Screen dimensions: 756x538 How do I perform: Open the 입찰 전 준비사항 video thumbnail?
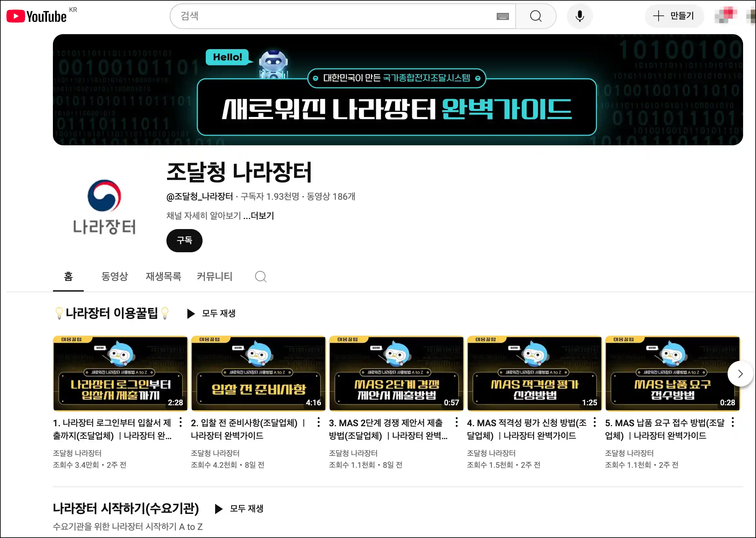[x=258, y=374]
